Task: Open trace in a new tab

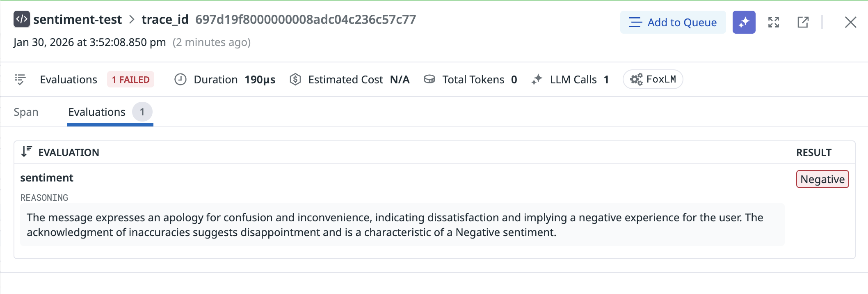Action: (x=803, y=22)
